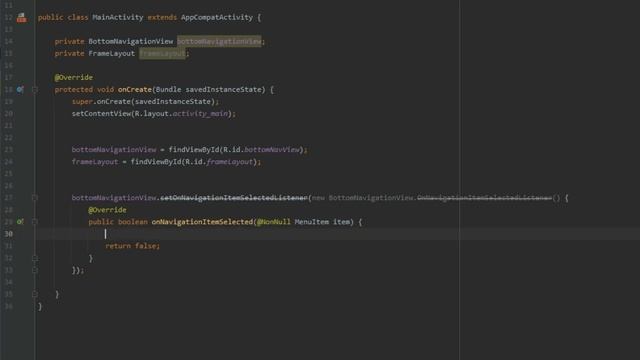Click the onCreate method name
This screenshot has height=360, width=640.
pos(135,89)
